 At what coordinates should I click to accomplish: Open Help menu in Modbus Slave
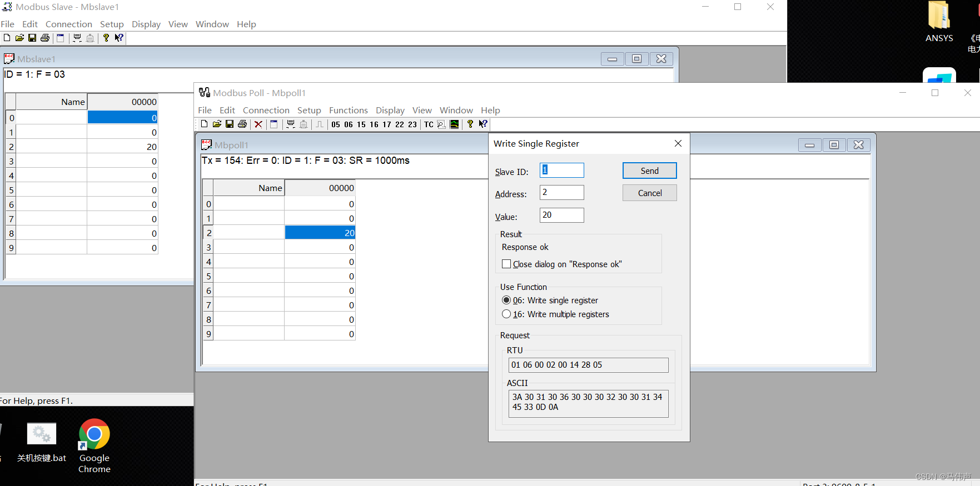pos(246,24)
